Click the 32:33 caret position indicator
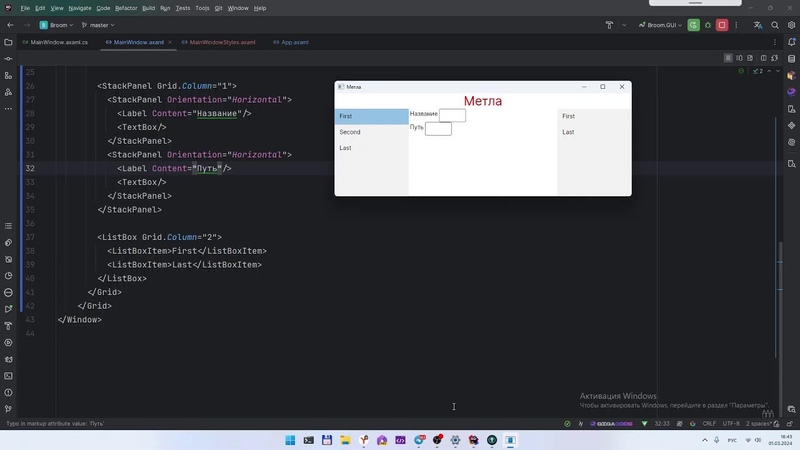Image resolution: width=800 pixels, height=450 pixels. 662,423
